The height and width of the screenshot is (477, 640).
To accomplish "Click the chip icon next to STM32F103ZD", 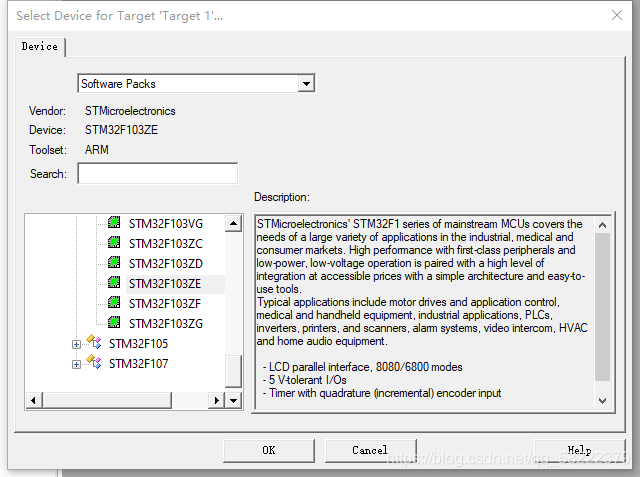I will click(114, 262).
